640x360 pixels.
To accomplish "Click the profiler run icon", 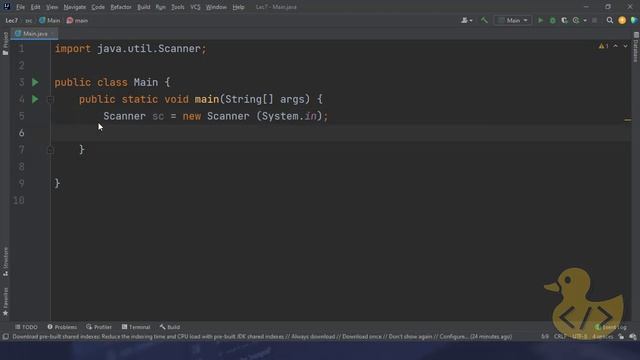I will (x=576, y=20).
